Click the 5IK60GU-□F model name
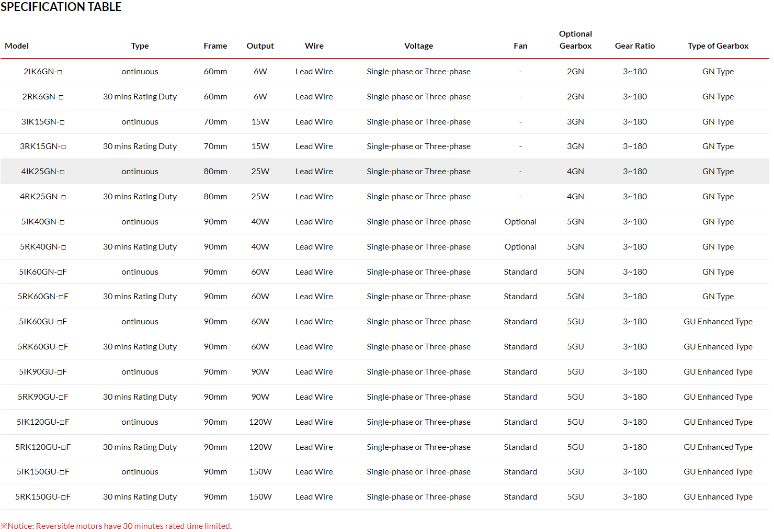 coord(43,322)
